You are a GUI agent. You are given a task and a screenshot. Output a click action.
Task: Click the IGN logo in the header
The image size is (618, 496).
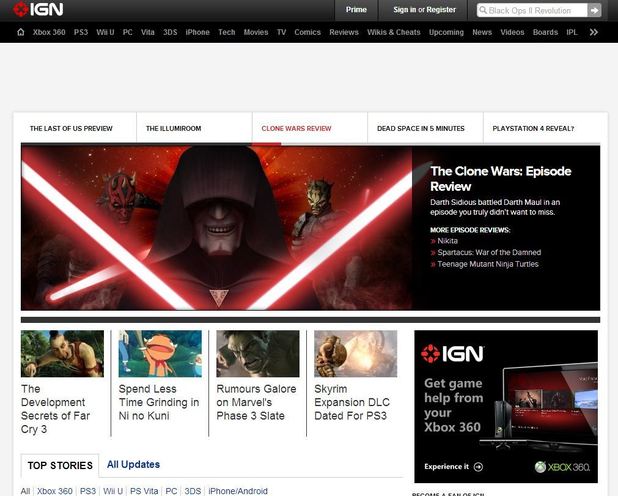[x=38, y=9]
